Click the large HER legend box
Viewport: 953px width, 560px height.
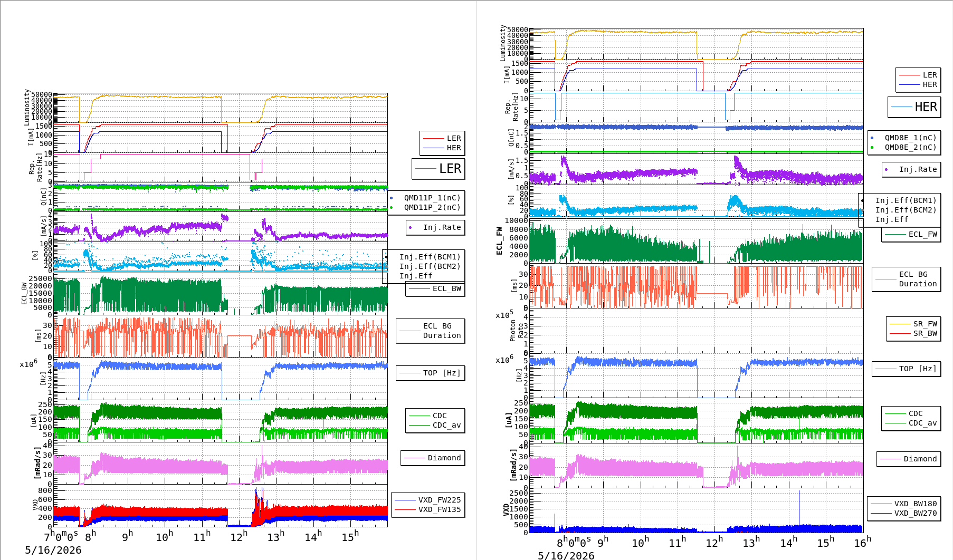click(914, 107)
